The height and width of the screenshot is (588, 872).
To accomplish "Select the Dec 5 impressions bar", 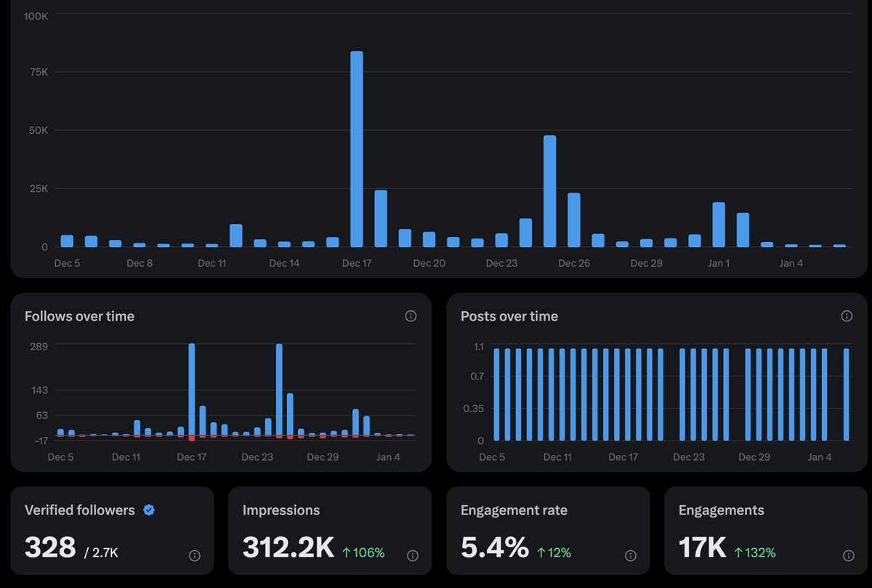I will pyautogui.click(x=67, y=241).
